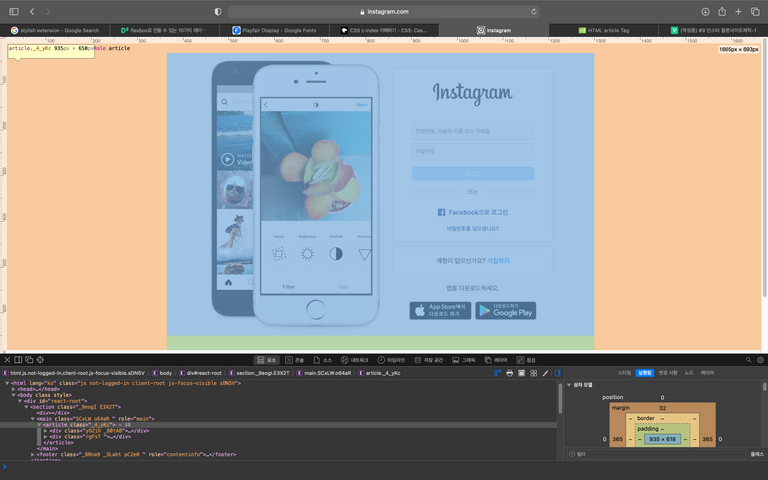
Task: Toggle Safari sidebar button
Action: click(14, 11)
